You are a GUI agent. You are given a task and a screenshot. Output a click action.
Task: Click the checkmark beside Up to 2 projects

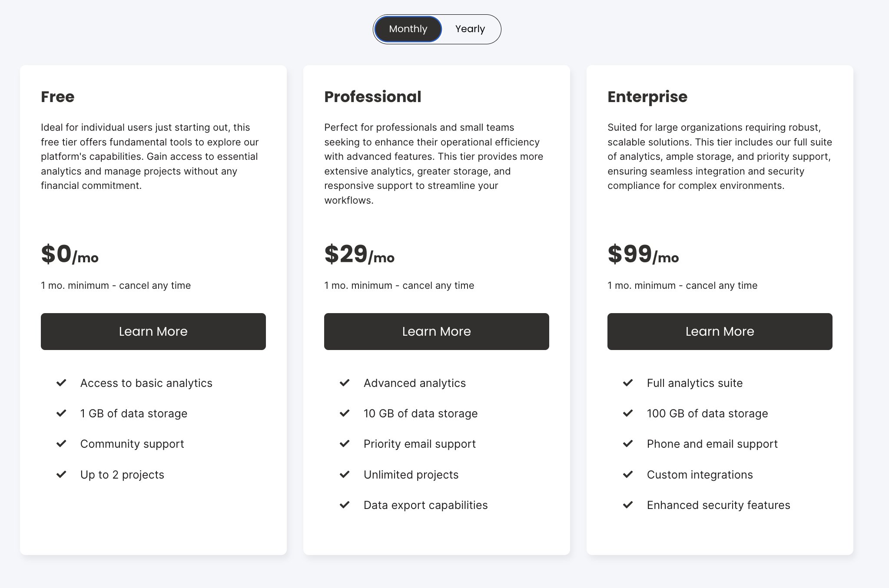click(x=61, y=474)
